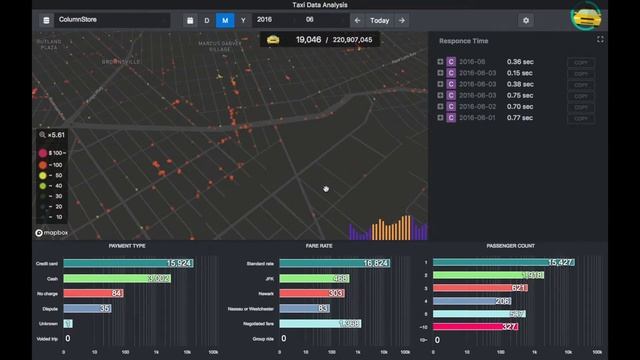This screenshot has width=640, height=360.
Task: Click the purple C badge for 0.36 sec
Action: tap(451, 62)
